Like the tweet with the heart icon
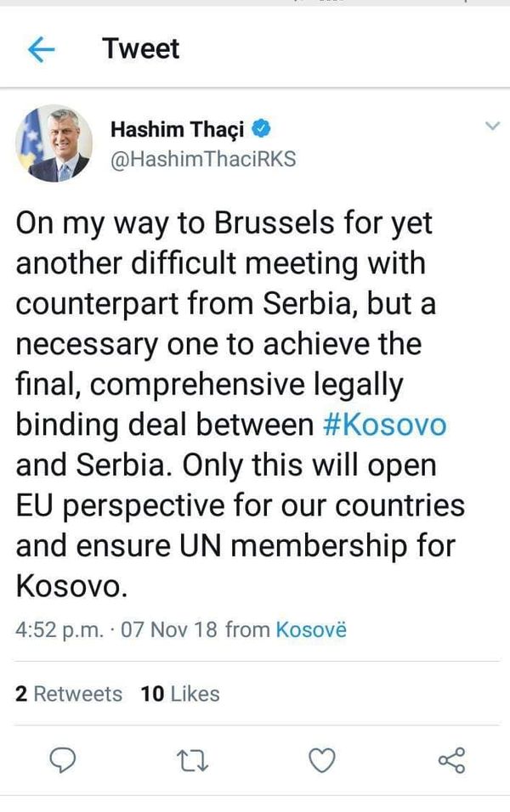Viewport: 510px width, 812px height. tap(322, 761)
